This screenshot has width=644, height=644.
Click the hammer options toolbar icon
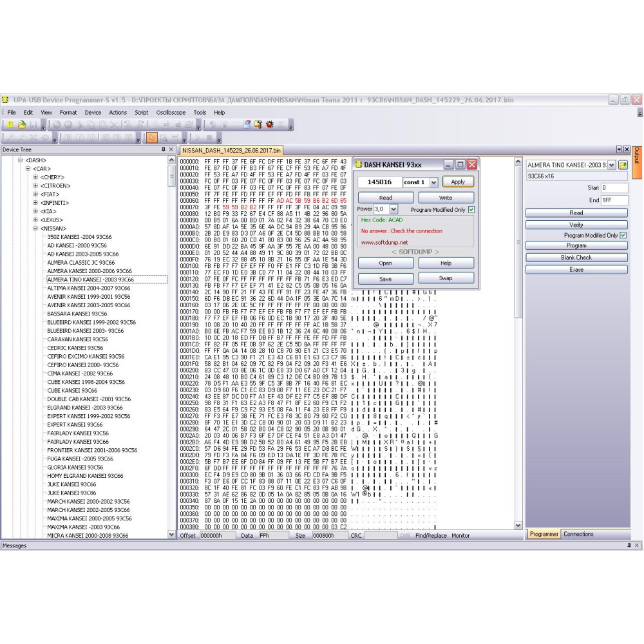pos(258,124)
